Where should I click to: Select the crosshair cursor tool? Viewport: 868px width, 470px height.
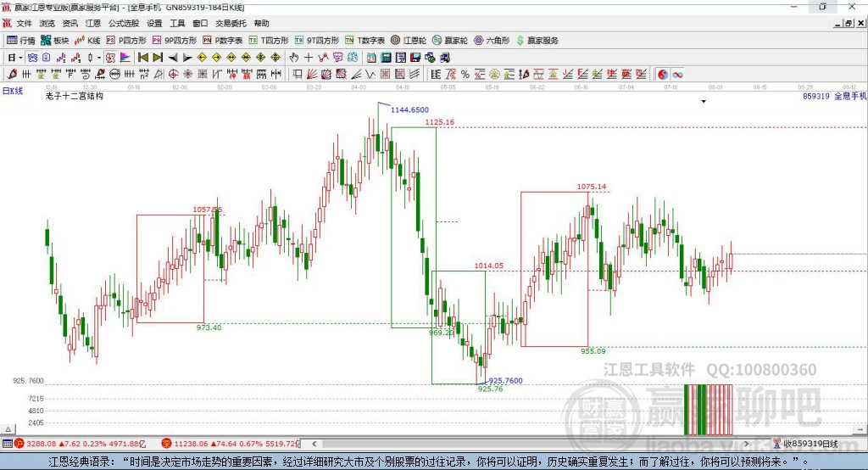click(x=309, y=58)
